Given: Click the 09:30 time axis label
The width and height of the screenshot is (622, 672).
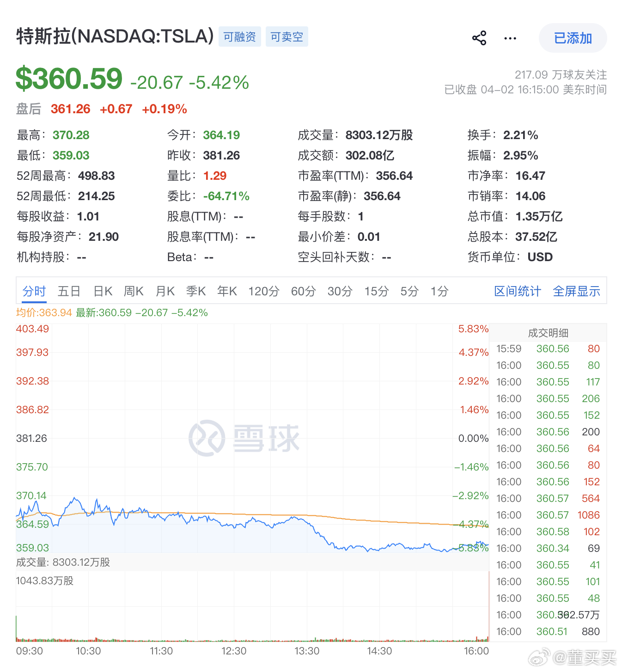Looking at the screenshot, I should click(30, 651).
